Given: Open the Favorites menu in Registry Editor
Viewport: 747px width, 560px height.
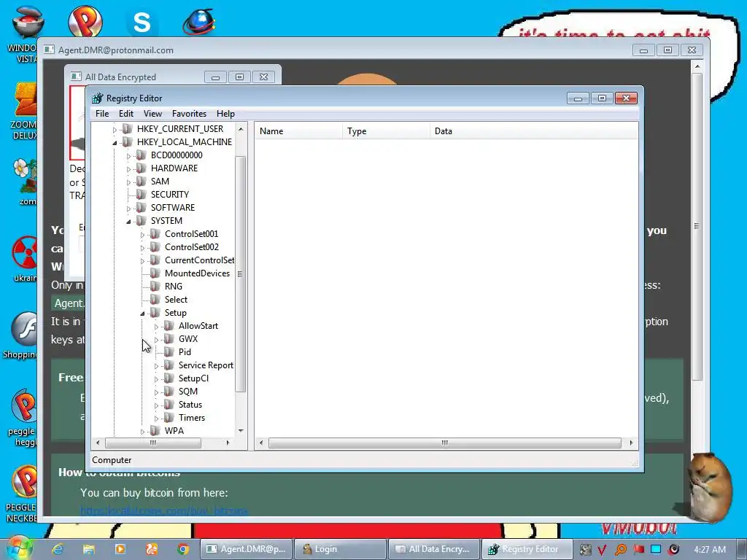Looking at the screenshot, I should point(189,113).
